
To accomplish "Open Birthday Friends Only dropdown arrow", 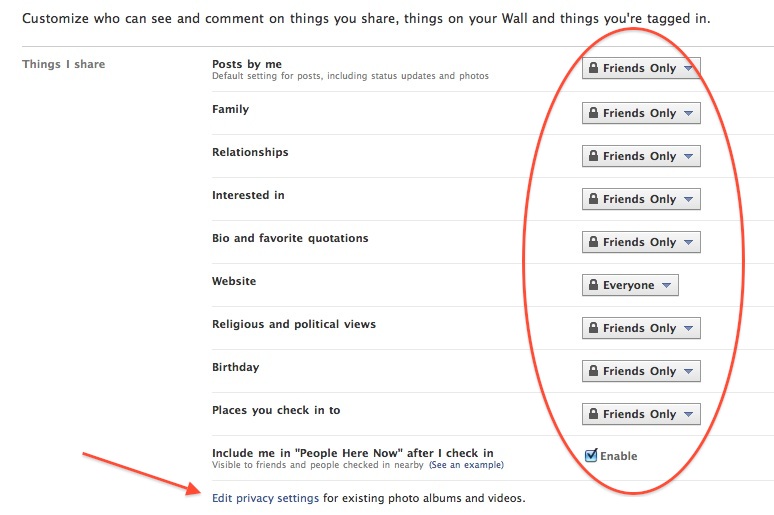I will pyautogui.click(x=689, y=371).
